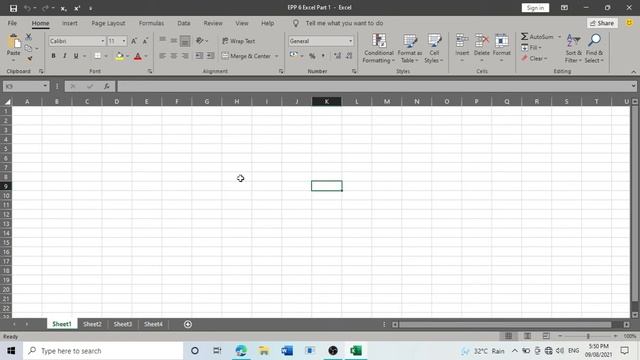Click the Paste clipboard icon
The image size is (640, 360).
(x=13, y=42)
